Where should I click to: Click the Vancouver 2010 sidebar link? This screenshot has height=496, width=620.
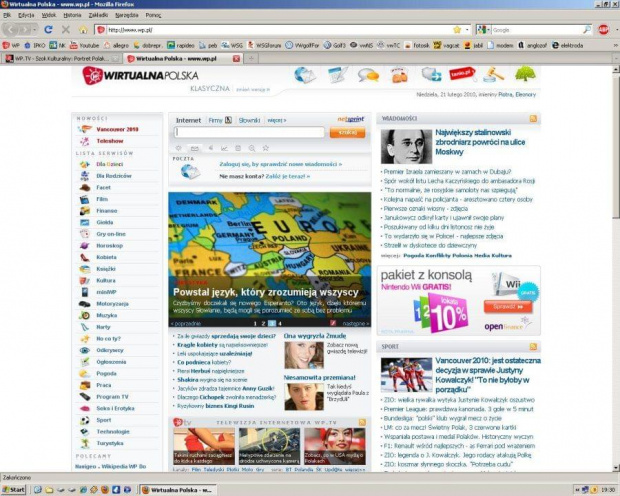pyautogui.click(x=117, y=129)
